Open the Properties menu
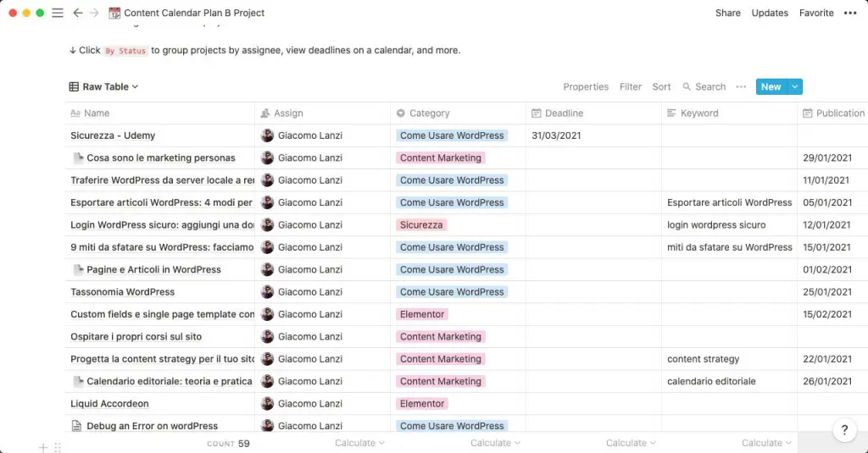Screen dimensions: 868x453 [x=586, y=87]
